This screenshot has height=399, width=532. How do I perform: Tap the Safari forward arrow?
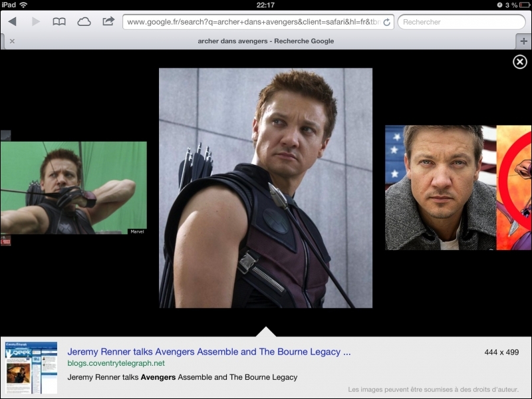pyautogui.click(x=36, y=22)
